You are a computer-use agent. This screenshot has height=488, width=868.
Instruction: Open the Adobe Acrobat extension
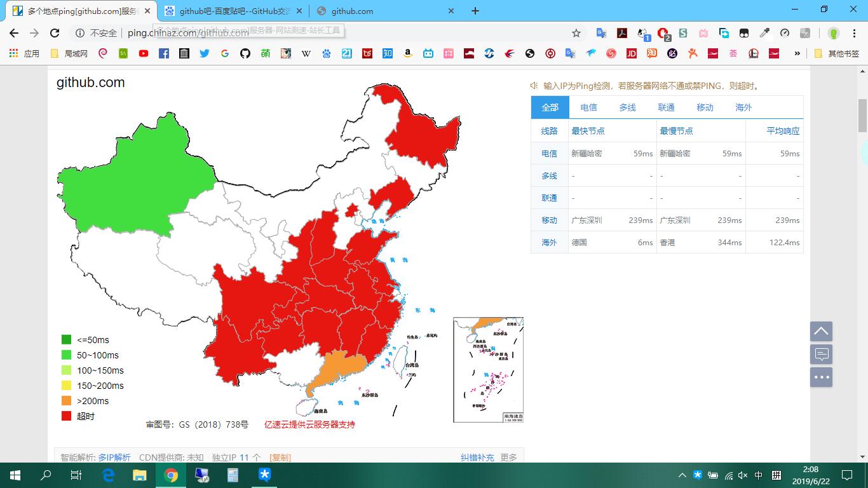(622, 33)
